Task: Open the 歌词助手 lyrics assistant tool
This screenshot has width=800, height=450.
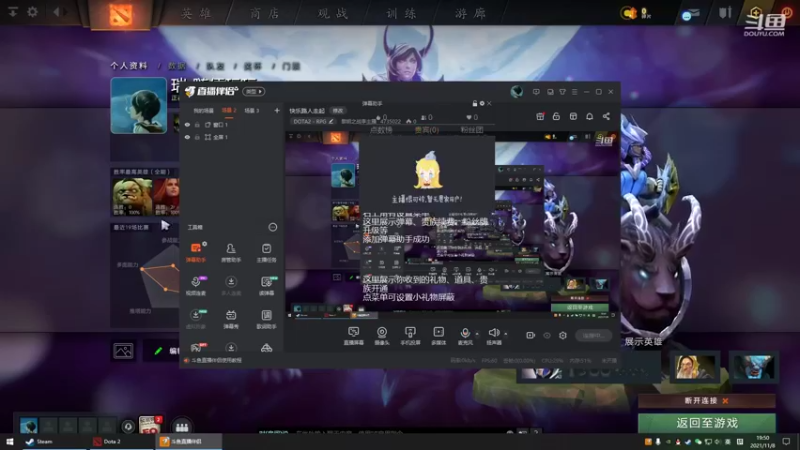Action: [x=266, y=318]
